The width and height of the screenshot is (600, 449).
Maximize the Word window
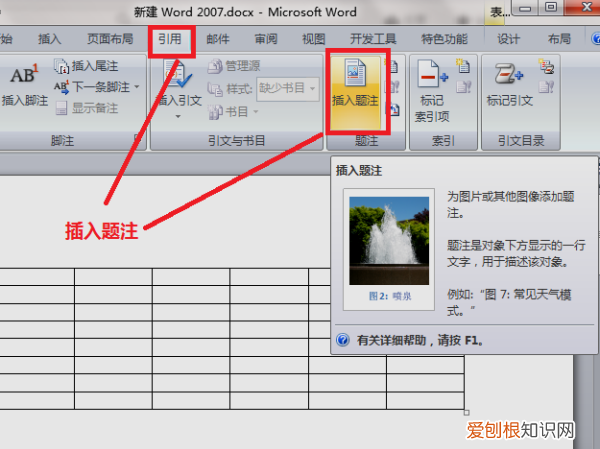click(550, 7)
